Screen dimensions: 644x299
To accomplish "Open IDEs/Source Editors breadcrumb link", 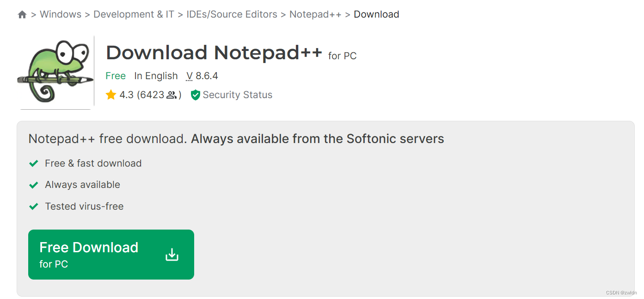I will [232, 14].
